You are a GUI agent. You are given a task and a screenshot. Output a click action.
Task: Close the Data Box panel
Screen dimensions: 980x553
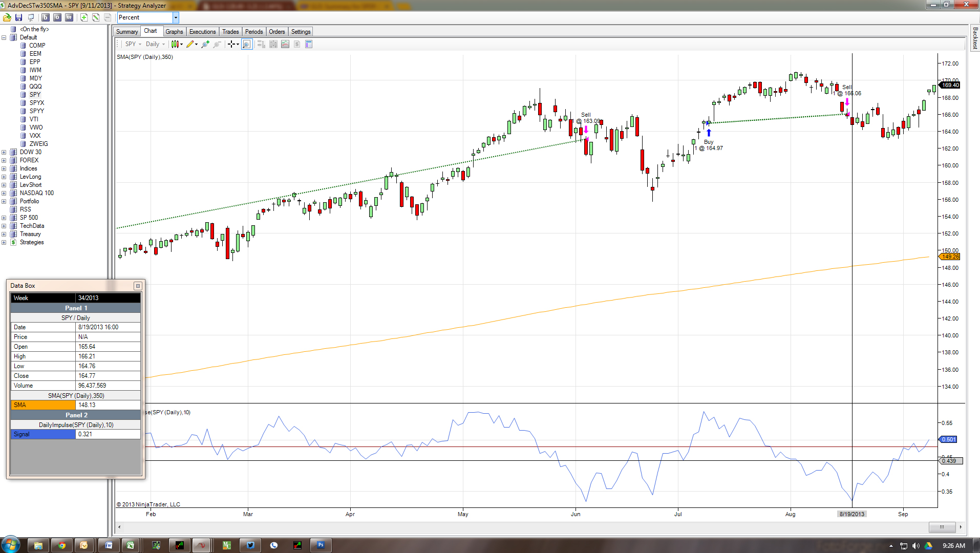click(138, 286)
